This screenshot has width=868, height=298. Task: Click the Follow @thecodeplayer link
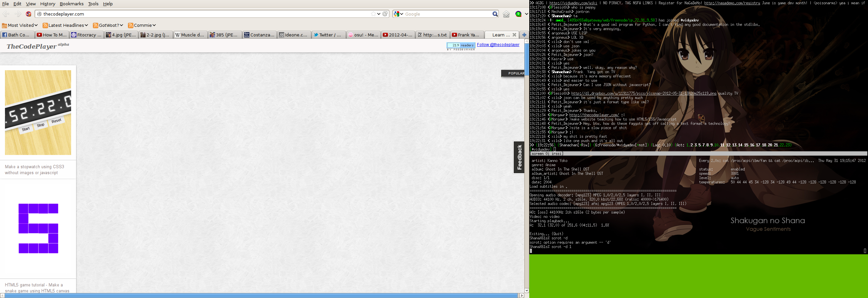[x=498, y=44]
